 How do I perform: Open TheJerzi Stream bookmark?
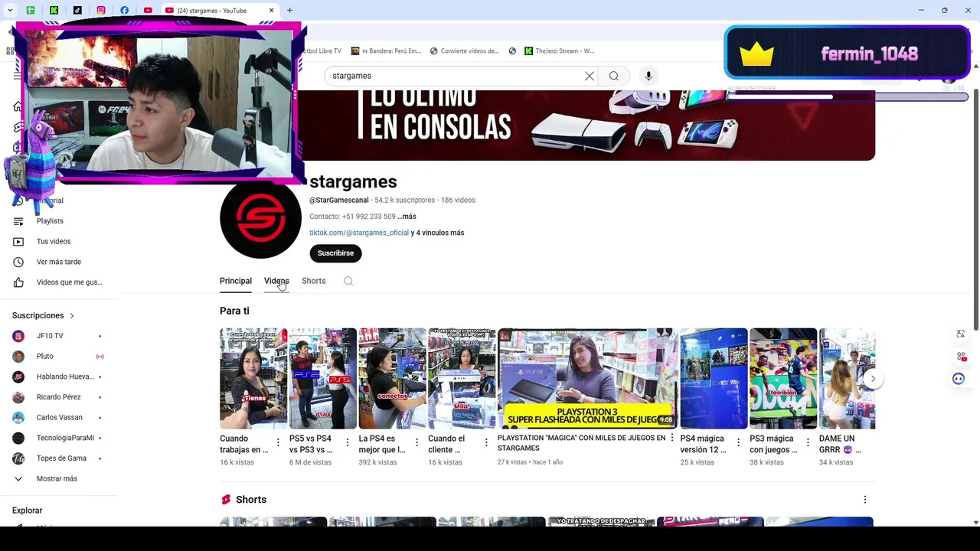click(559, 51)
